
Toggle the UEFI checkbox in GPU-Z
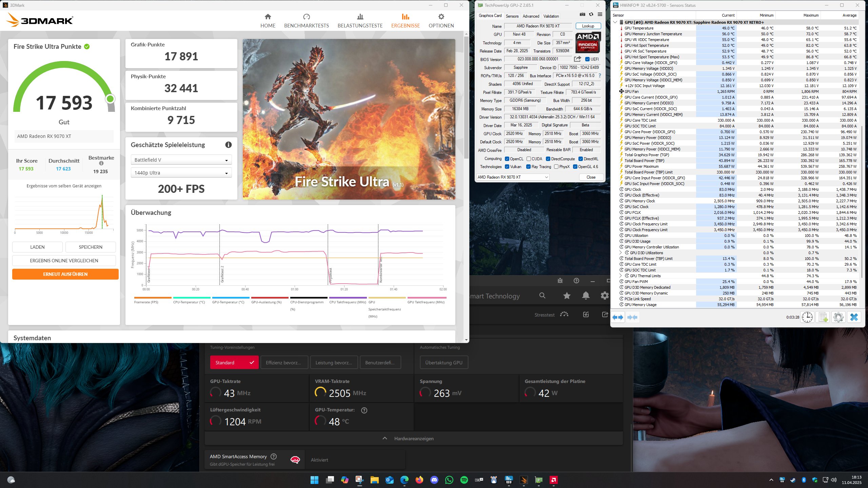[x=587, y=59]
